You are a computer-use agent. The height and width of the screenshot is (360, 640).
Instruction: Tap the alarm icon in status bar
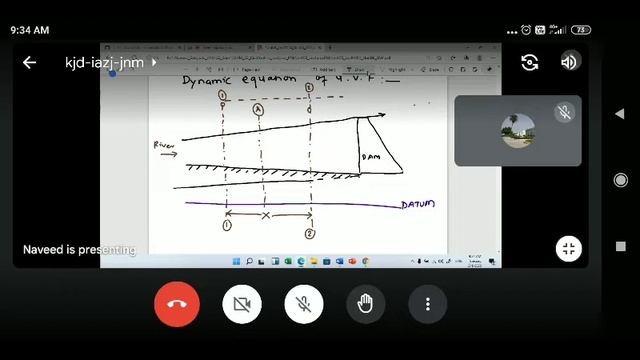pyautogui.click(x=526, y=30)
